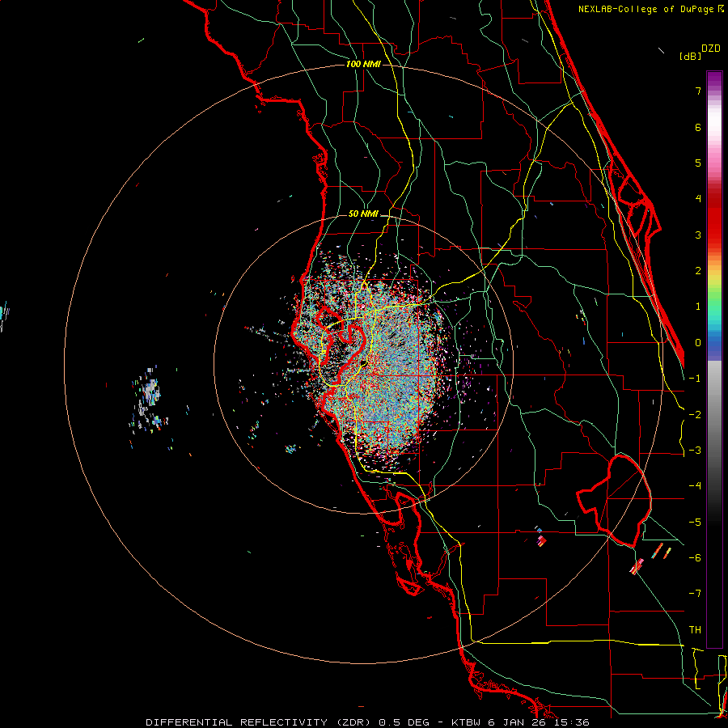Image resolution: width=728 pixels, height=728 pixels.
Task: Click the Differential Reflectivity caption at the bottom
Action: pyautogui.click(x=367, y=722)
